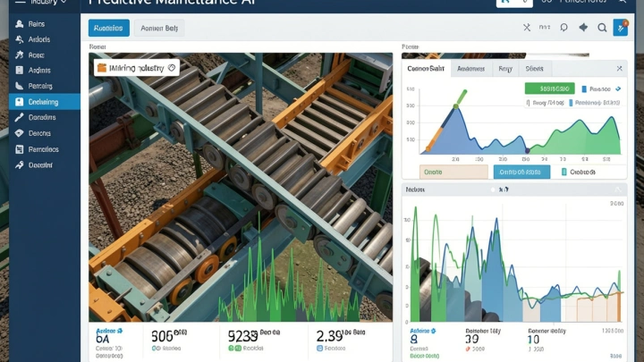Click the green icons under 9238 stat
Viewport: 644px width, 362px height.
coord(234,348)
